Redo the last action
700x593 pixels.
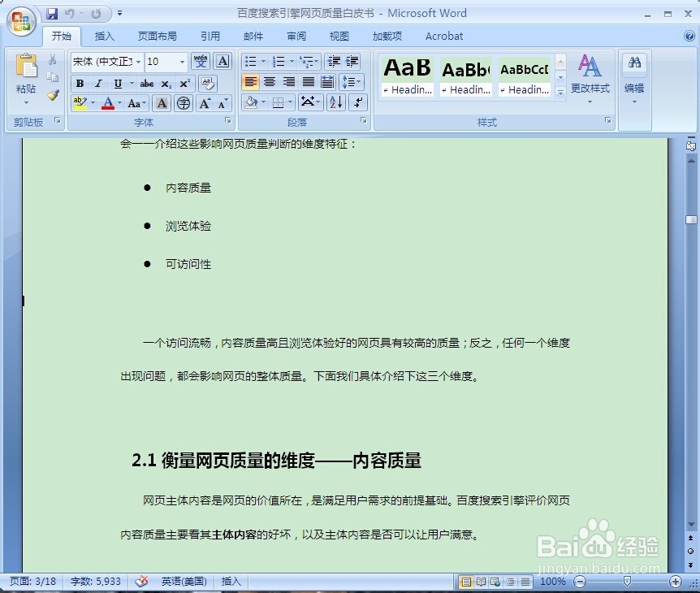pyautogui.click(x=96, y=14)
